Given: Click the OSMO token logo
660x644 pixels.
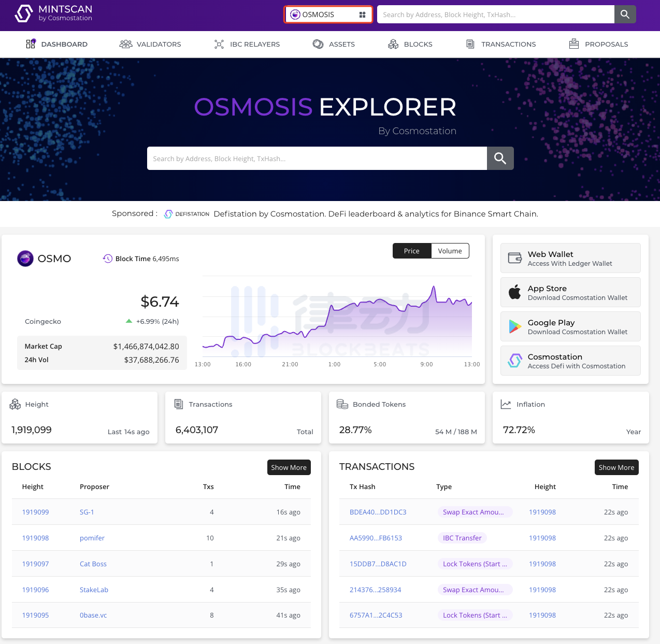Looking at the screenshot, I should [x=25, y=258].
